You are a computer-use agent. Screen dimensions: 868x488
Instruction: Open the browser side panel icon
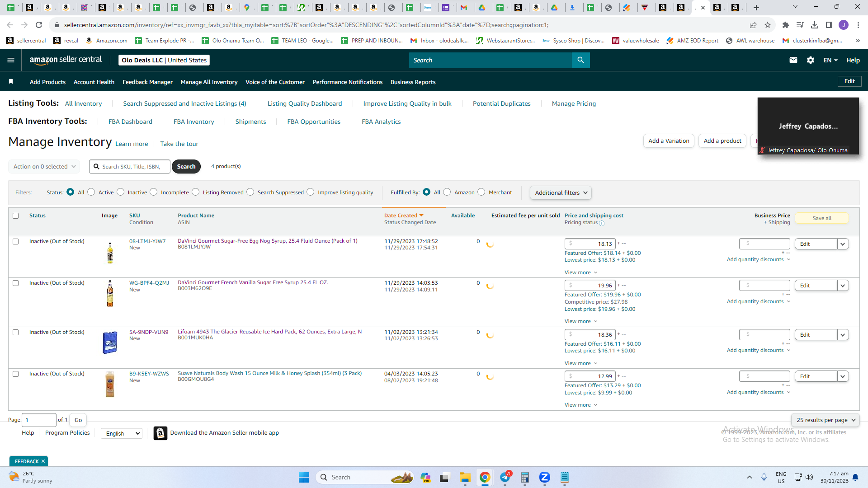pyautogui.click(x=829, y=25)
